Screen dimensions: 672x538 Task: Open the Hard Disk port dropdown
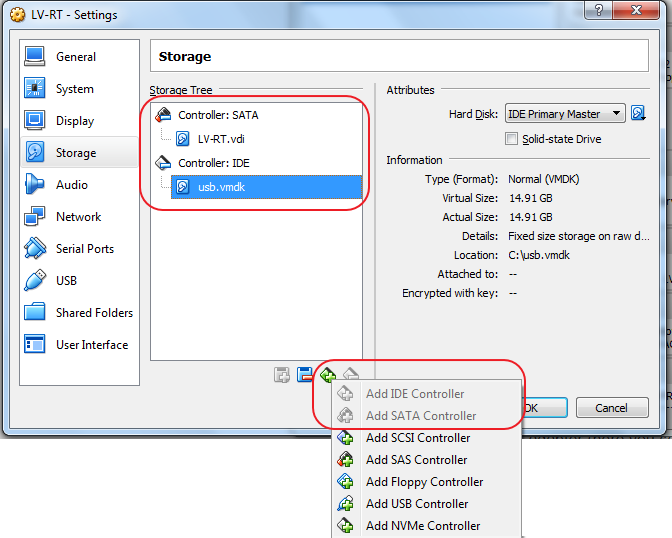tap(565, 114)
